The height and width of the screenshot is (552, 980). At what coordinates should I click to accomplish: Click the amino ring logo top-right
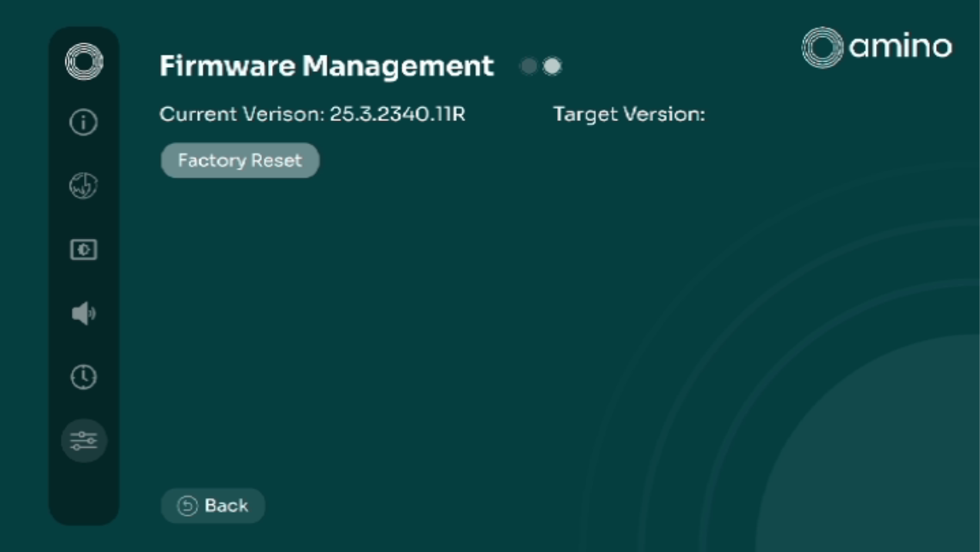click(x=822, y=48)
